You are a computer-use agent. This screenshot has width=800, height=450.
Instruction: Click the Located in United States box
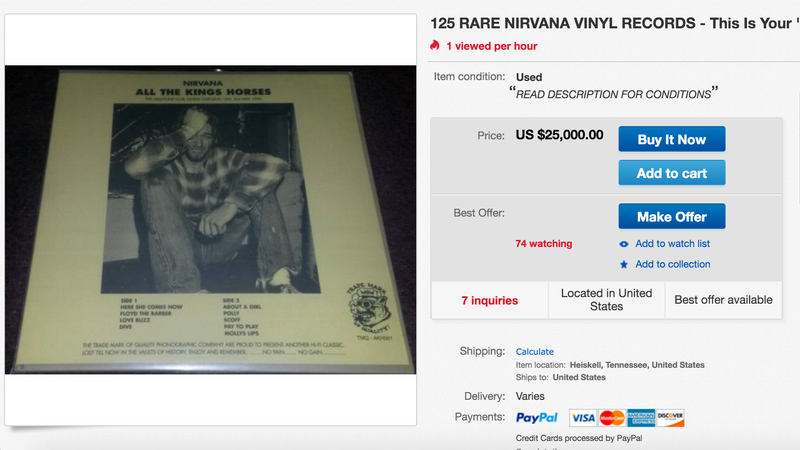606,300
